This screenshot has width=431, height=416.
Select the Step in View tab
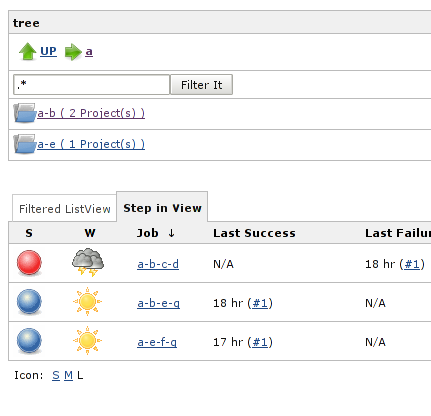[x=162, y=208]
